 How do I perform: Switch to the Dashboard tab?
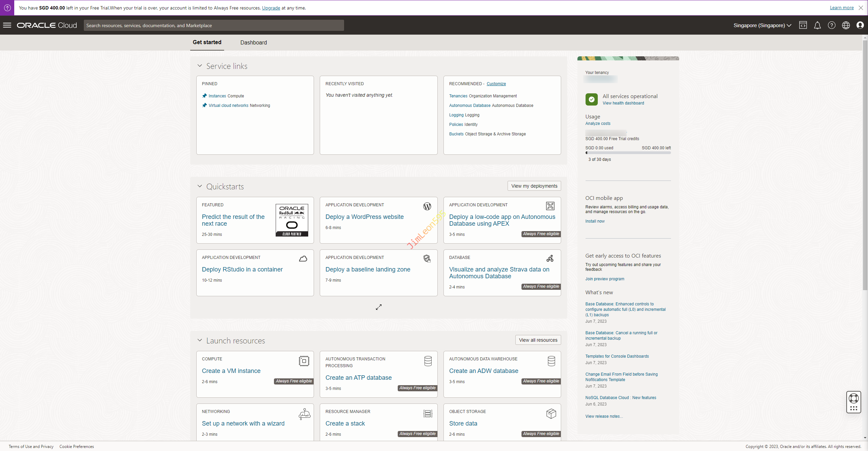(x=253, y=42)
